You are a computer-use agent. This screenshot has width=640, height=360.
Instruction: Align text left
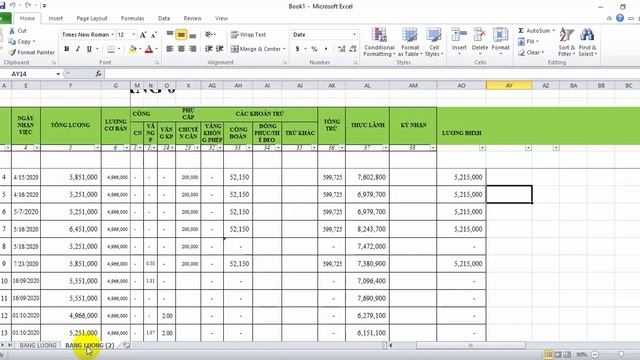(170, 49)
